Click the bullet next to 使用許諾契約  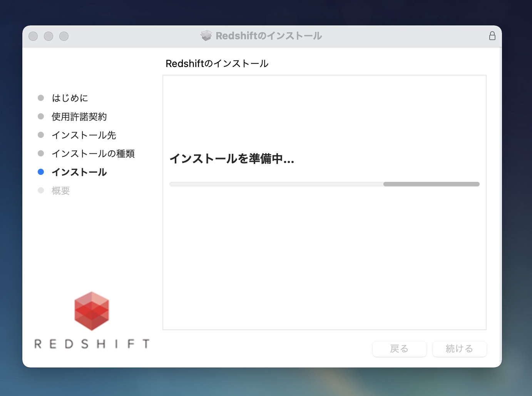[41, 116]
